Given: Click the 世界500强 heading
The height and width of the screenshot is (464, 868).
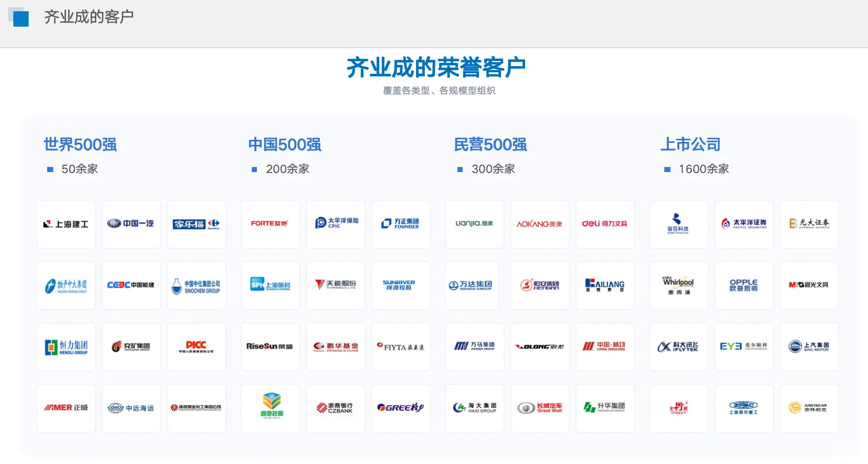Looking at the screenshot, I should (x=80, y=144).
